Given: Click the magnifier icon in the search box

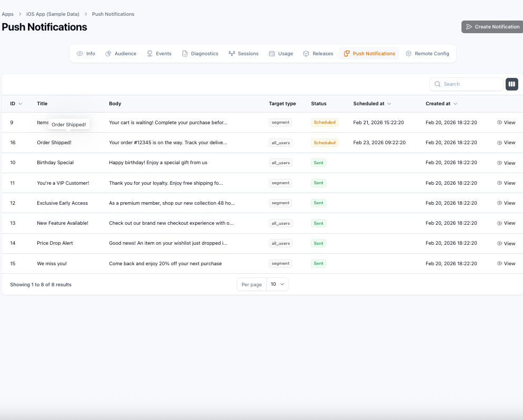Looking at the screenshot, I should point(437,84).
